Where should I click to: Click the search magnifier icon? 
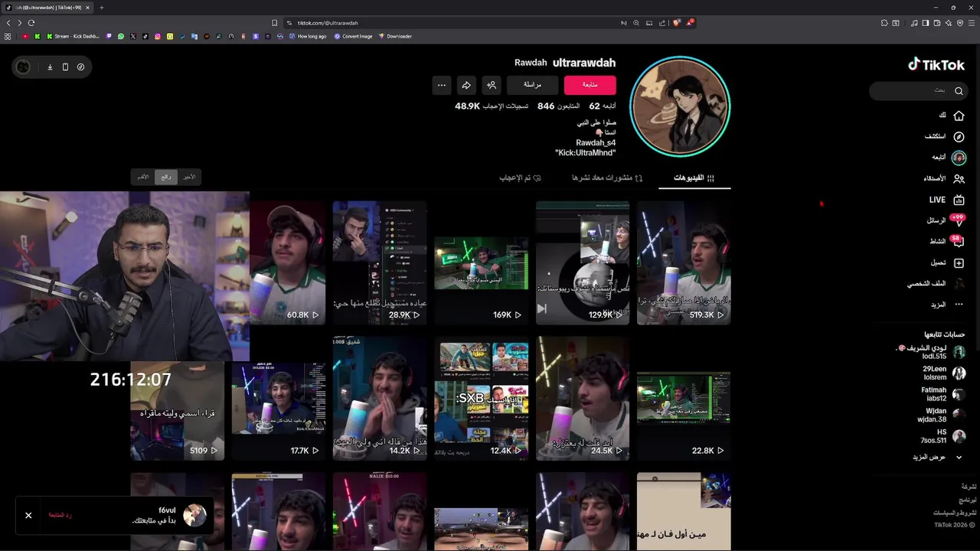pyautogui.click(x=959, y=90)
